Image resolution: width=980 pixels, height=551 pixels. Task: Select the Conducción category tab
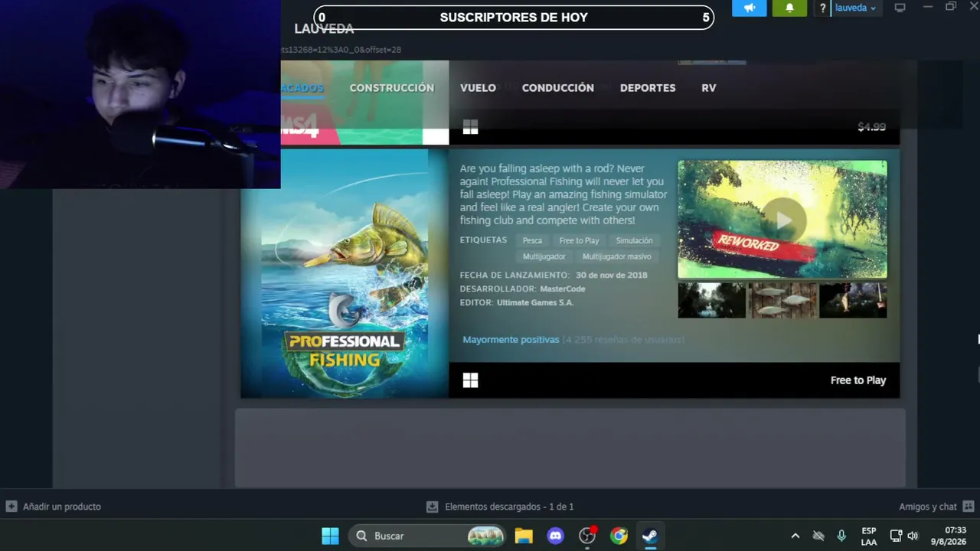(557, 88)
